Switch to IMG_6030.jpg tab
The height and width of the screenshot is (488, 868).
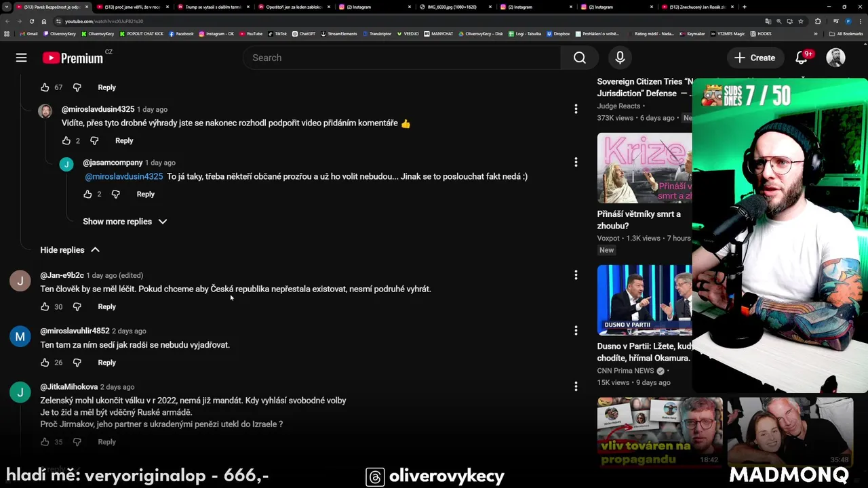tap(455, 7)
